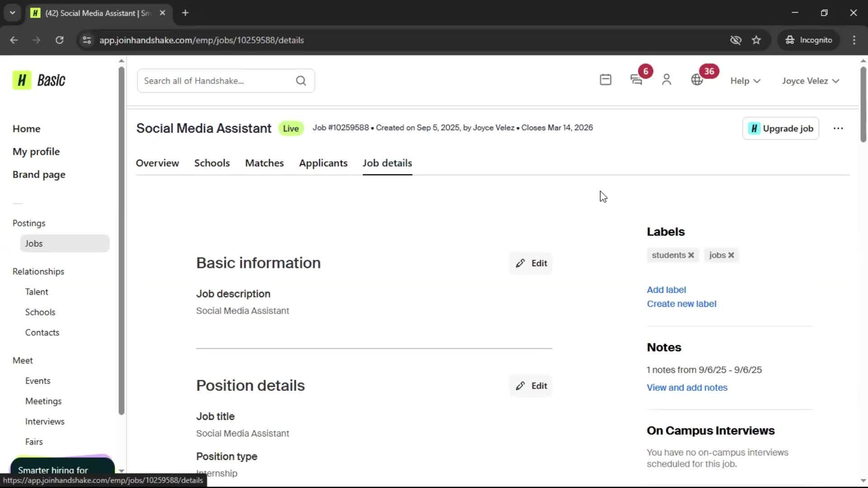Go back using browser back arrow
This screenshot has width=868, height=488.
click(14, 40)
